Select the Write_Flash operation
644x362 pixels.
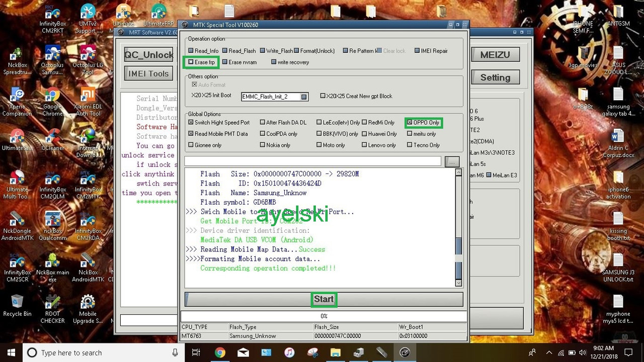click(x=276, y=51)
